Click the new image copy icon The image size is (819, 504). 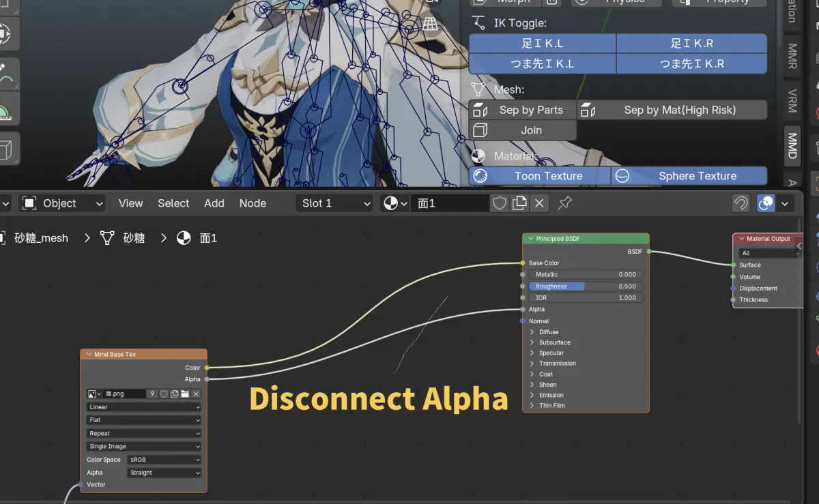click(175, 394)
